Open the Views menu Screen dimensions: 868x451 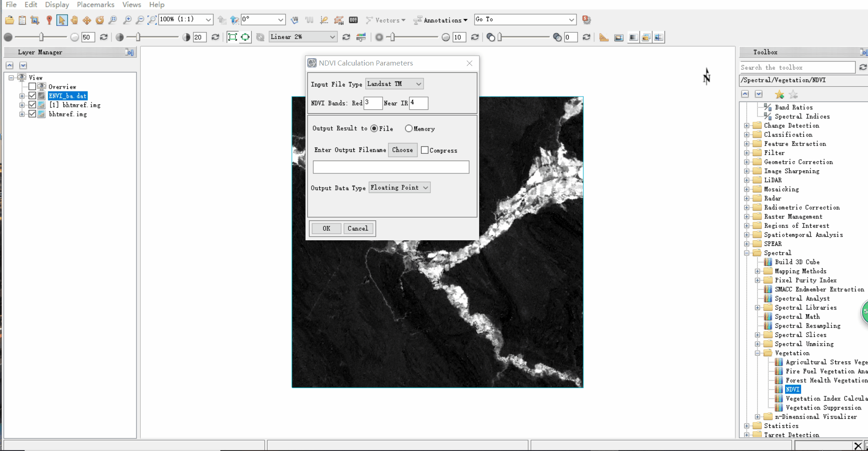pyautogui.click(x=132, y=5)
